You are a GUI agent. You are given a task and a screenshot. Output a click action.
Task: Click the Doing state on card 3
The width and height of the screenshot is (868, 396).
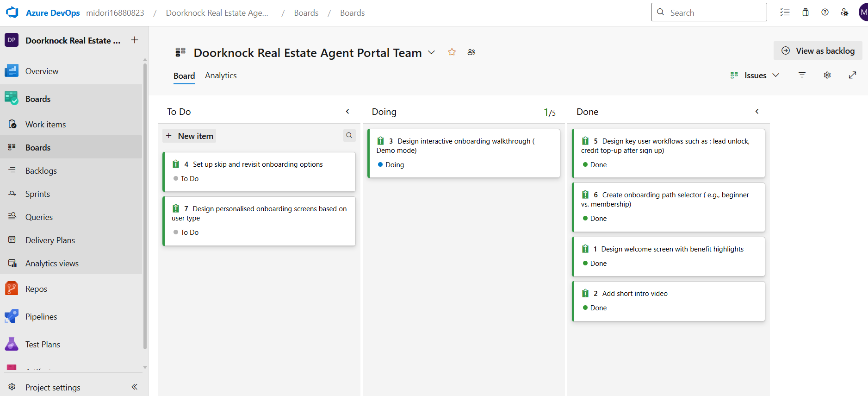pyautogui.click(x=391, y=165)
